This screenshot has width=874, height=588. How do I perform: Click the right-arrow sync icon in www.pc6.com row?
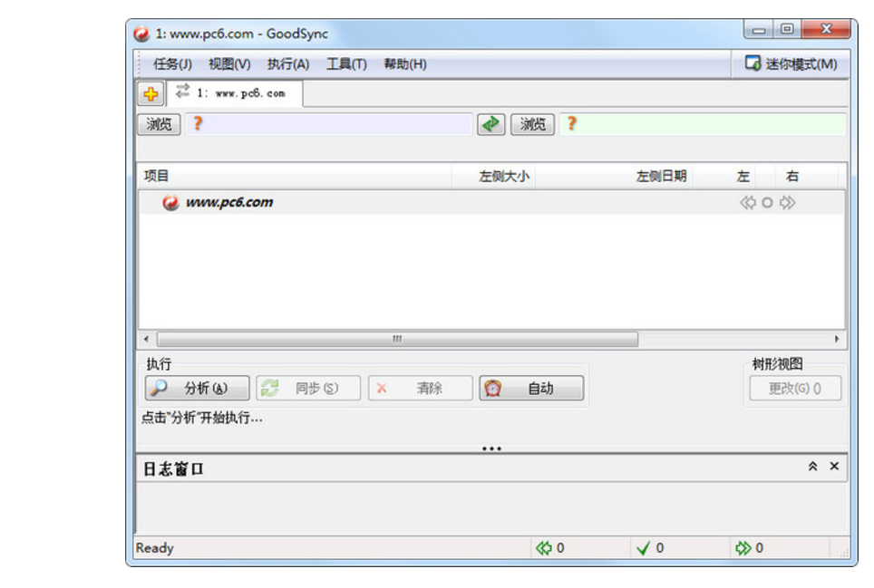[787, 203]
